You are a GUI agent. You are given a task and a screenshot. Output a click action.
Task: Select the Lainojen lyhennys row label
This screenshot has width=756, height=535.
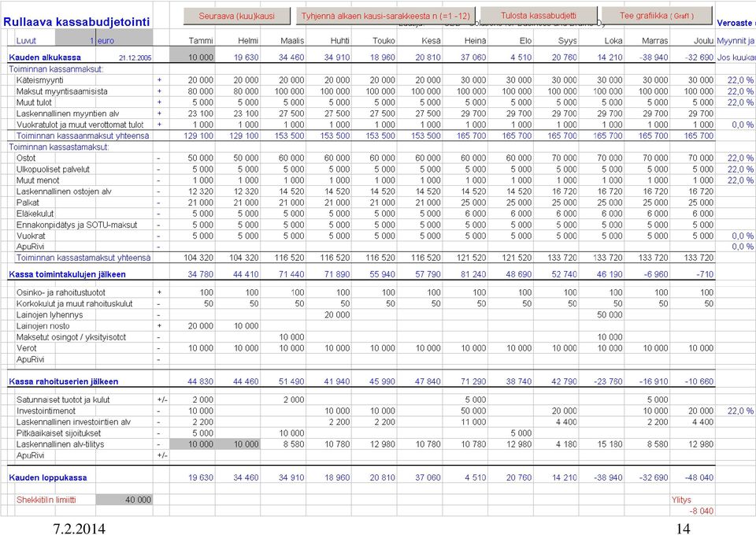pyautogui.click(x=50, y=314)
